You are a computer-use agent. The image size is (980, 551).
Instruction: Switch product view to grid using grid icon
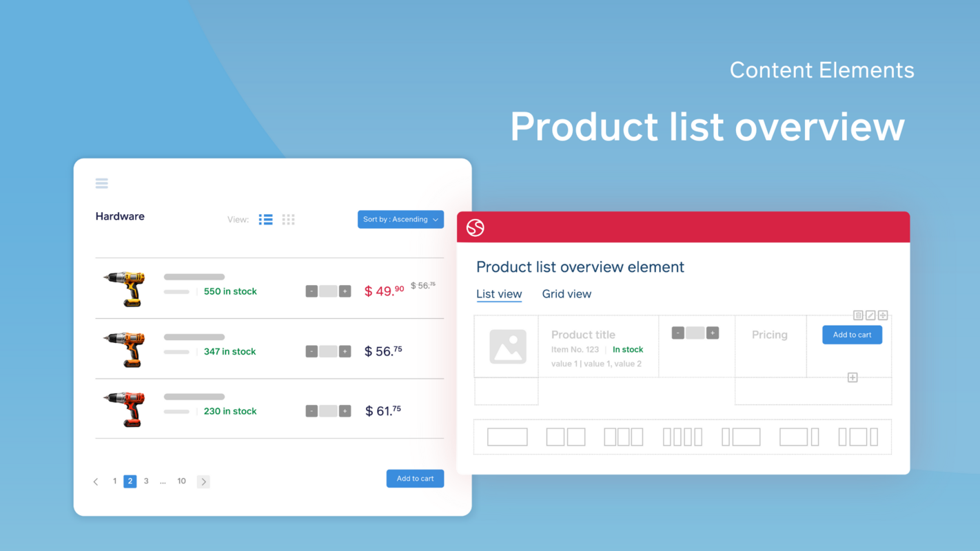(288, 219)
